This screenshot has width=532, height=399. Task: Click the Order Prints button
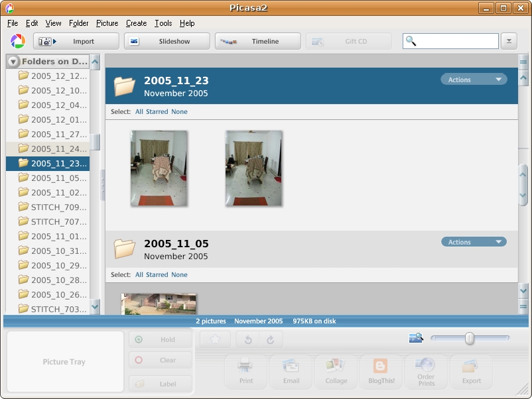427,372
